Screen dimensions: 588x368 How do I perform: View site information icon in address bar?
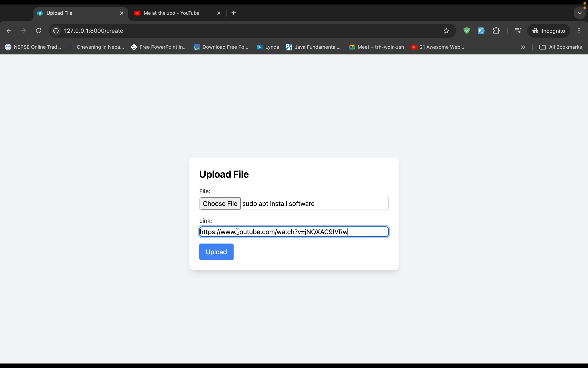[x=56, y=31]
